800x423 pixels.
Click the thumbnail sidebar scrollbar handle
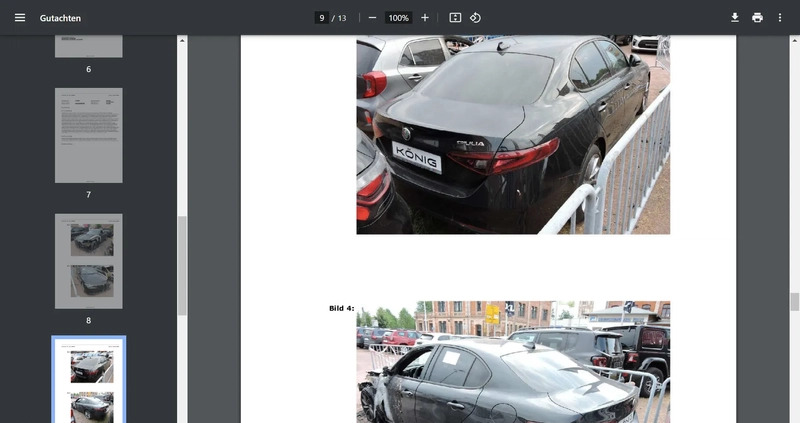pos(182,265)
